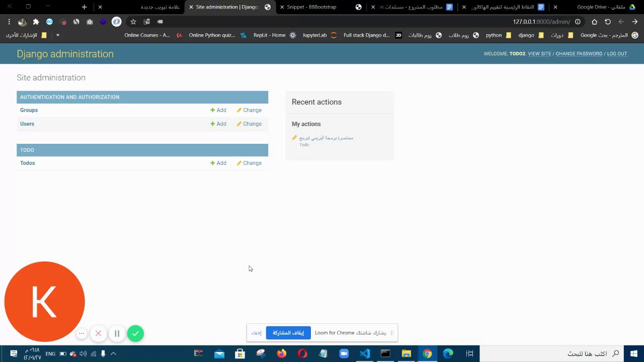The width and height of the screenshot is (644, 362).
Task: Open the Chrome three-dot menu
Action: 9,22
